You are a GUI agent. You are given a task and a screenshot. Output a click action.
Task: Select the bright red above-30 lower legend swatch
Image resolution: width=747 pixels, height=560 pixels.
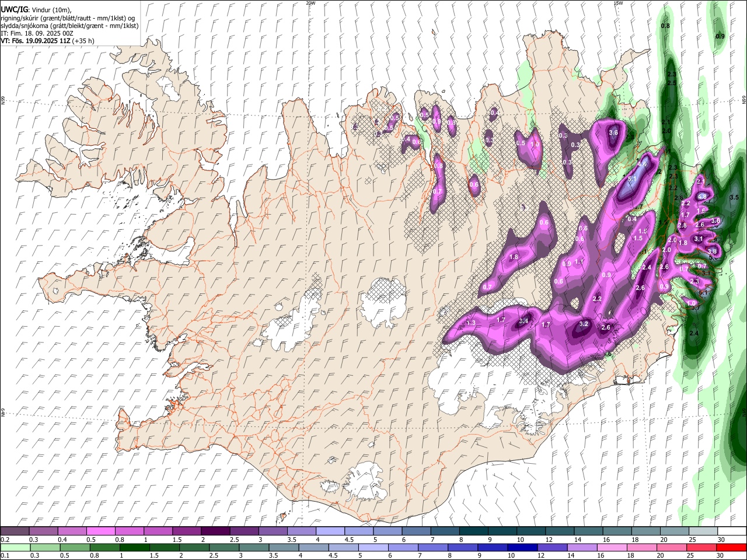(x=732, y=547)
